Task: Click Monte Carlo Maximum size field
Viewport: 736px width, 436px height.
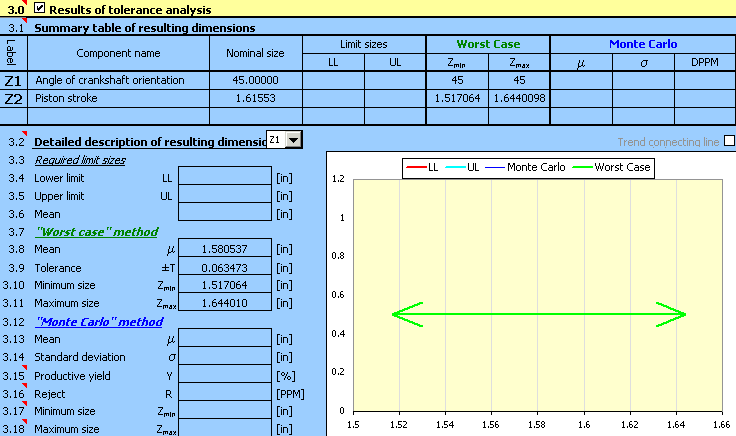Action: [x=225, y=428]
